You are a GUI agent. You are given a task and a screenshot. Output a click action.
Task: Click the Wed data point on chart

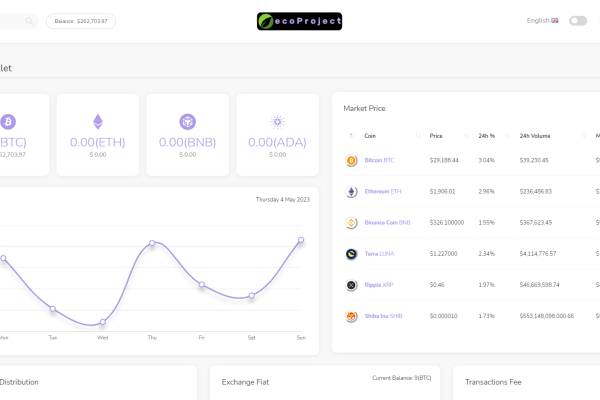tap(103, 322)
